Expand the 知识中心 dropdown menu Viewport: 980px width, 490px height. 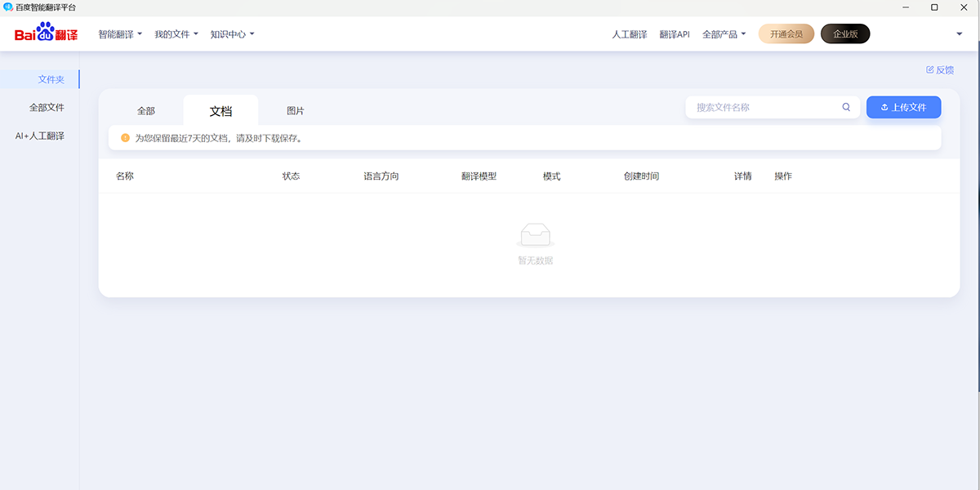(232, 34)
